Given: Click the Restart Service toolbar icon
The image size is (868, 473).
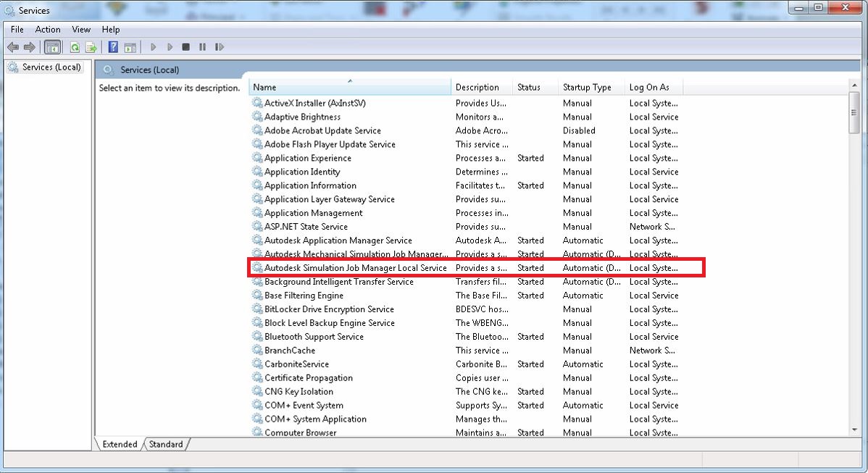Looking at the screenshot, I should tap(220, 46).
